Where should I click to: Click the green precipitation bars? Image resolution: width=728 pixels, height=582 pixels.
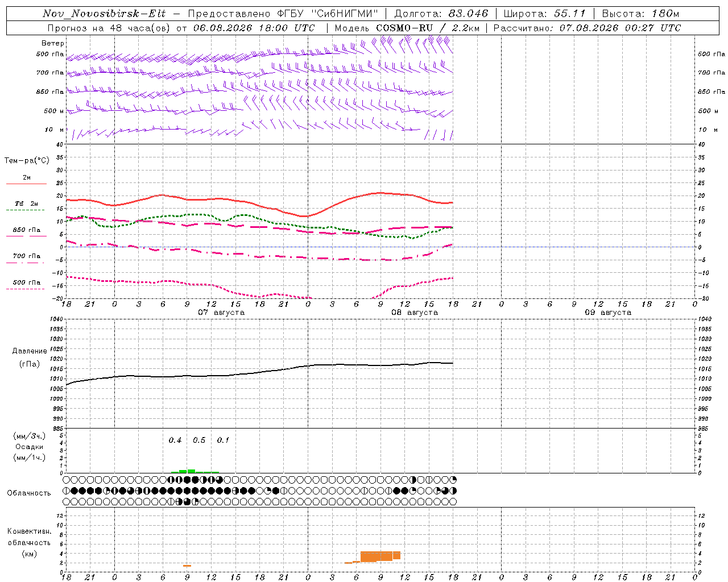point(195,471)
